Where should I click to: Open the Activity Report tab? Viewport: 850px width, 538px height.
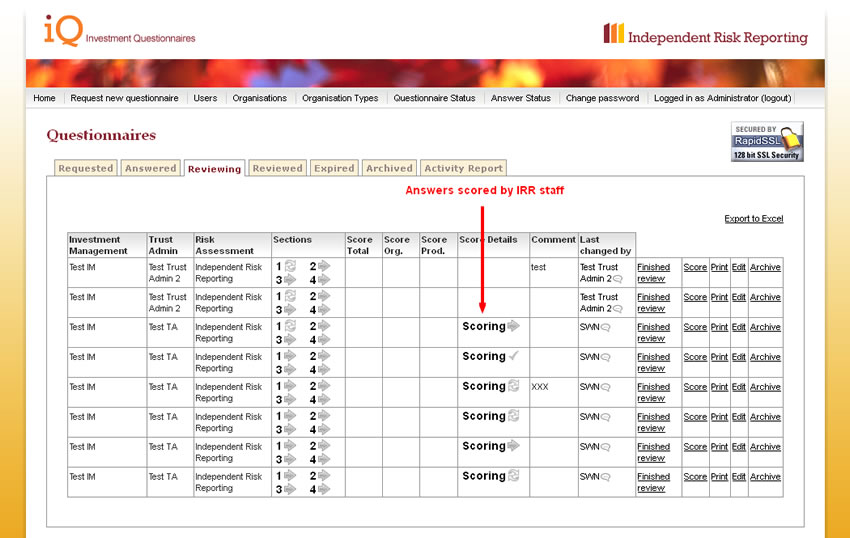click(463, 168)
